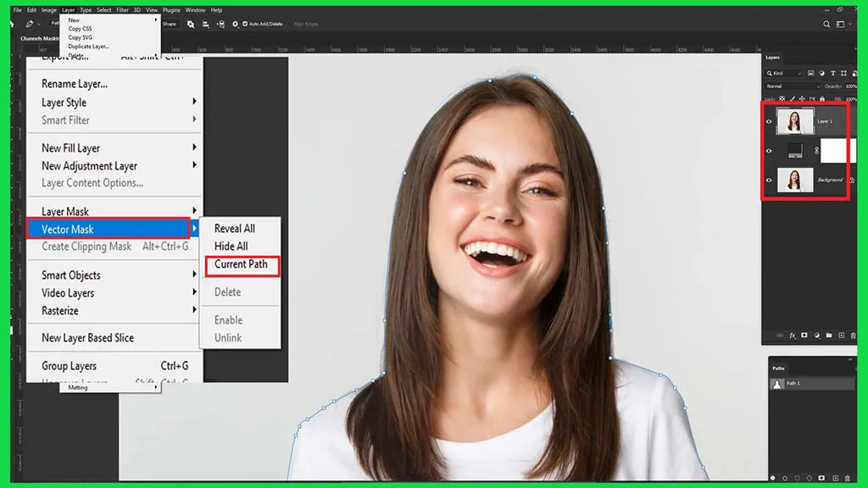Filter layers by pixel layer icon

coord(810,73)
